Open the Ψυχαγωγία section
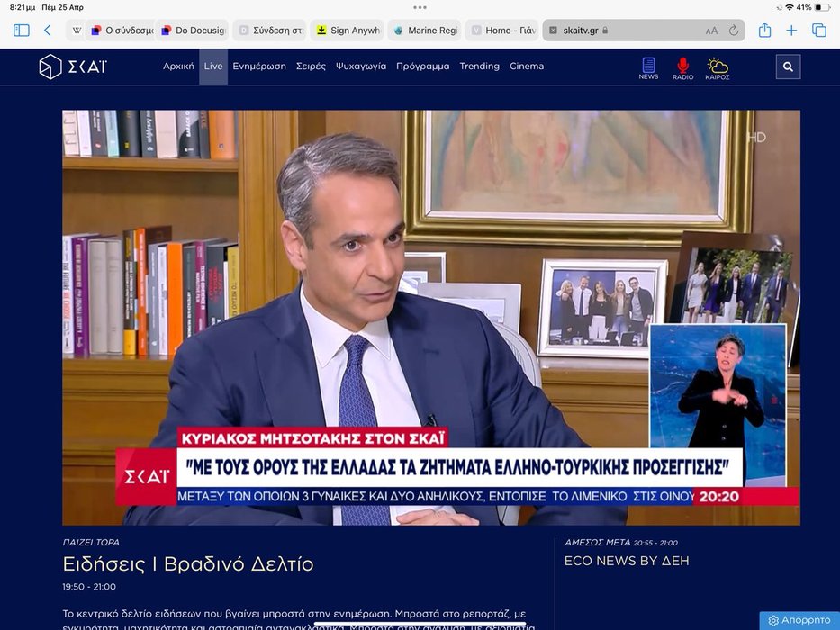840x630 pixels. pyautogui.click(x=361, y=67)
